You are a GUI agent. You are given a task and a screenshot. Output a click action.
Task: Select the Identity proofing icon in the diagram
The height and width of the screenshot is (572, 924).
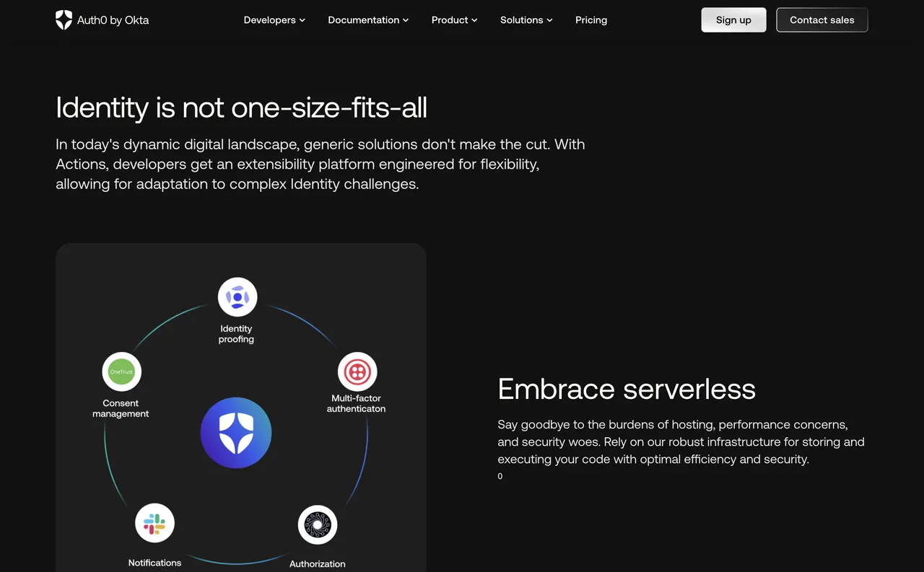237,296
